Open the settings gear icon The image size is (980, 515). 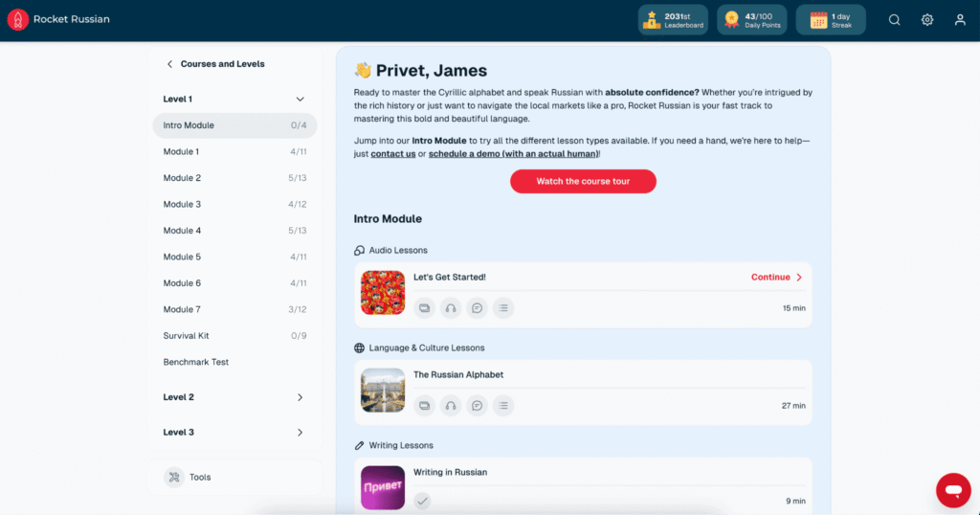[x=926, y=19]
